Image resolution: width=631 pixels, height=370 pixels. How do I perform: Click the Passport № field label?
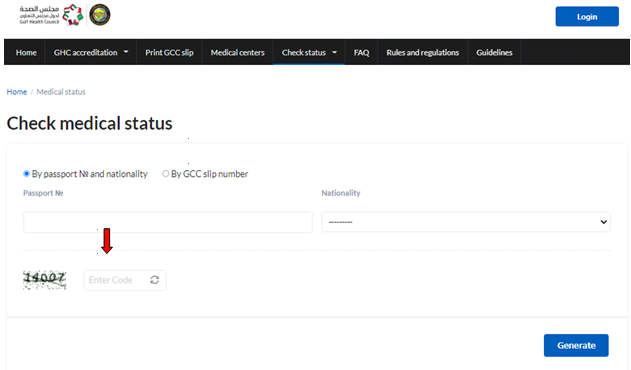[x=43, y=193]
